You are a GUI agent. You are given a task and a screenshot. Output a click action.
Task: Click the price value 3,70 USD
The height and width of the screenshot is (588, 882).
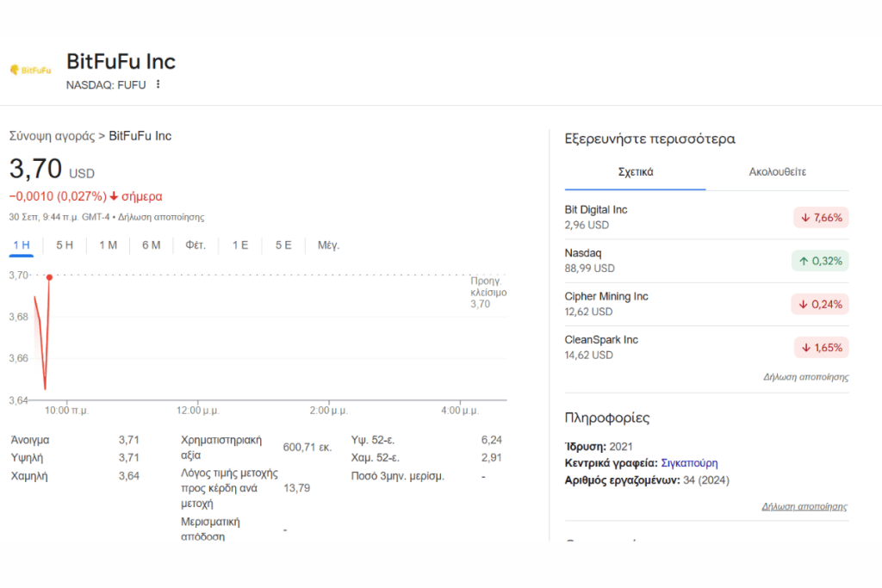tap(52, 170)
